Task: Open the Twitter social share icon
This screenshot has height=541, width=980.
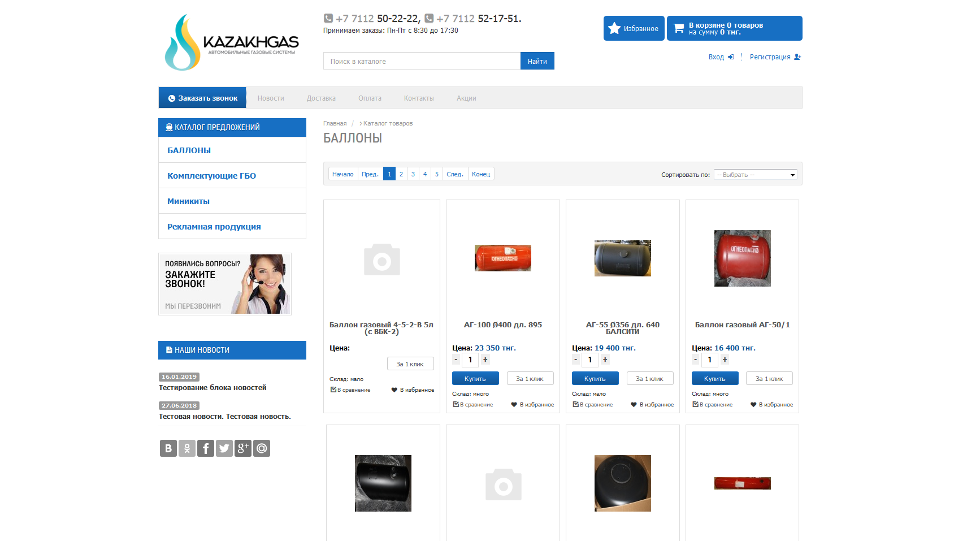Action: (x=224, y=448)
